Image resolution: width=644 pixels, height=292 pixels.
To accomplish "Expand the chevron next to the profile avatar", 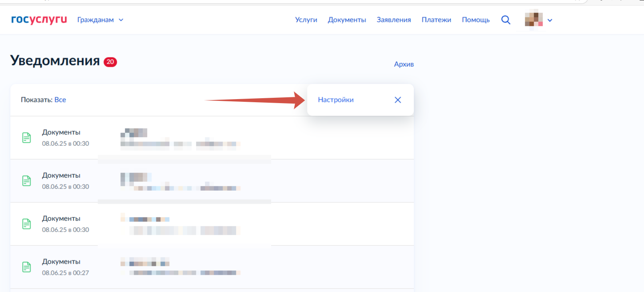I will [x=550, y=20].
